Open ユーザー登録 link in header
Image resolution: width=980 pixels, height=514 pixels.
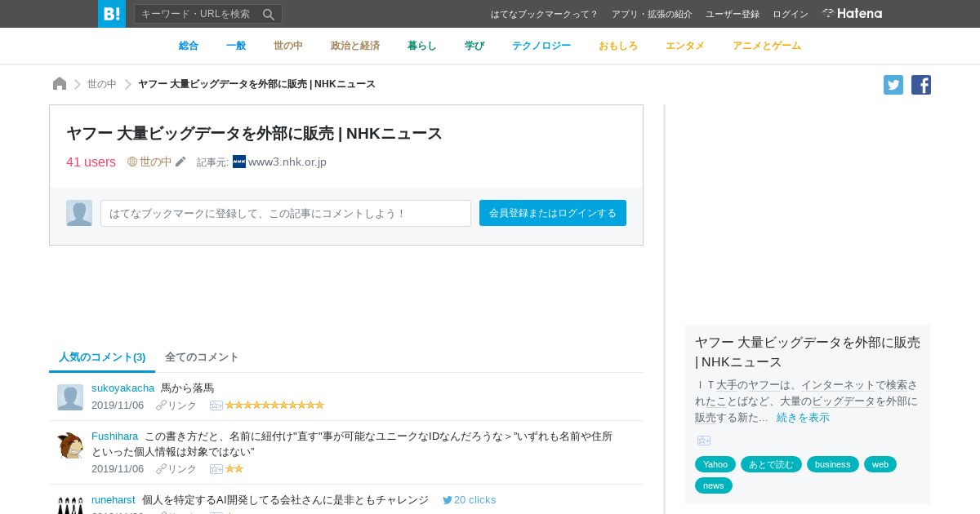point(733,14)
